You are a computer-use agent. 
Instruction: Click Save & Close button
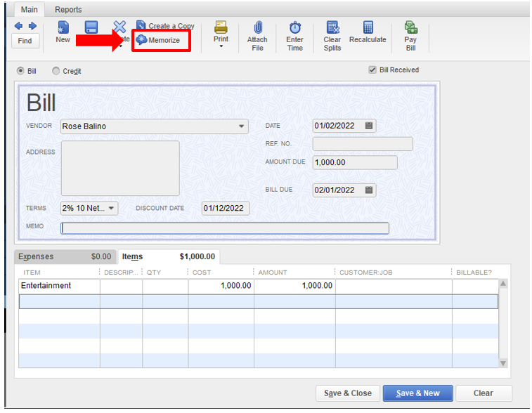pos(348,393)
